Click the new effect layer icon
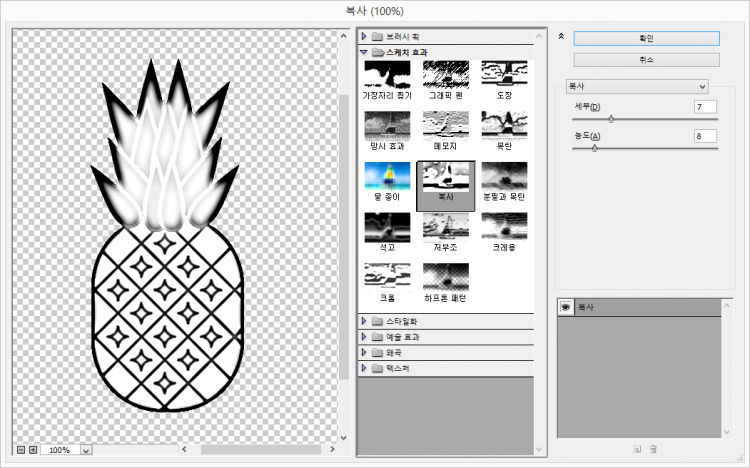The width and height of the screenshot is (750, 468). click(636, 450)
